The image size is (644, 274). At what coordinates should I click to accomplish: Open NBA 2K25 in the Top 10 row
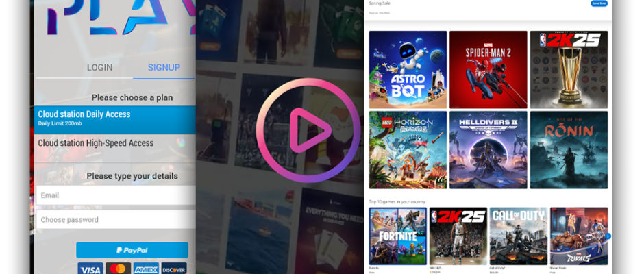tap(458, 236)
